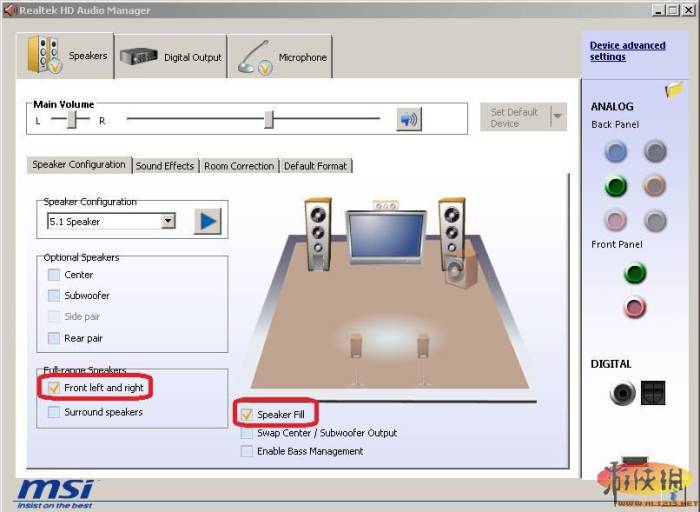
Task: Select the green front panel jack
Action: (635, 273)
